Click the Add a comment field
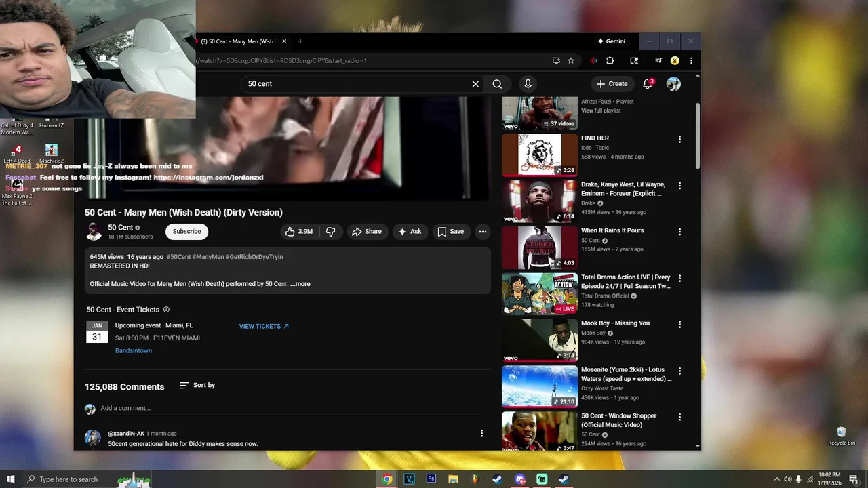868x488 pixels. 292,408
